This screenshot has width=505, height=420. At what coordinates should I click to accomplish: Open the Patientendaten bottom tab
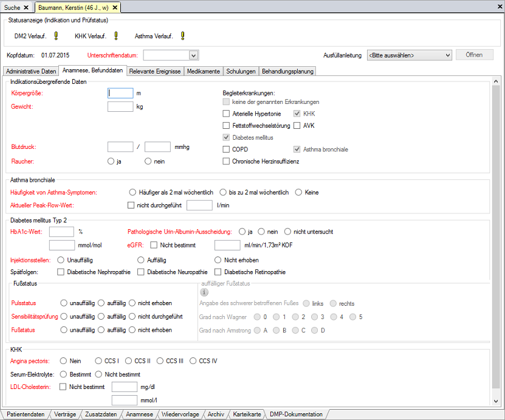[26, 415]
